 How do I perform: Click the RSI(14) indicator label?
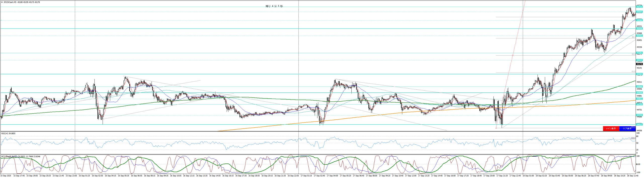click(8, 133)
